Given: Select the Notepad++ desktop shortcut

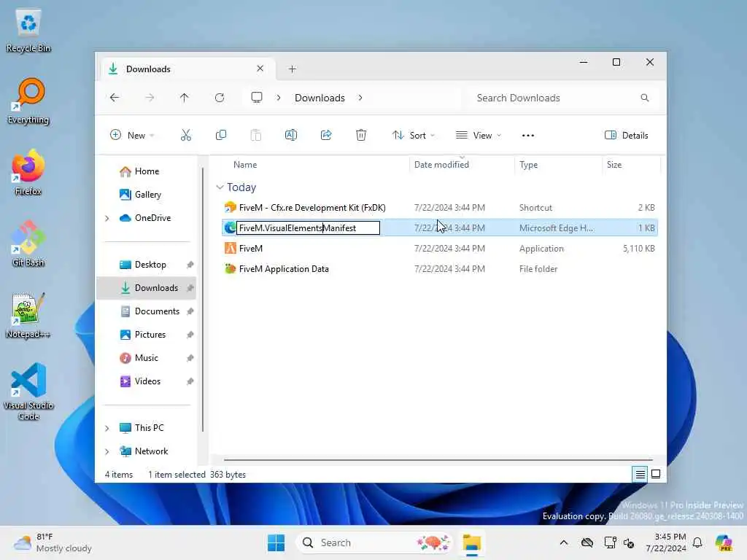Looking at the screenshot, I should 28,315.
